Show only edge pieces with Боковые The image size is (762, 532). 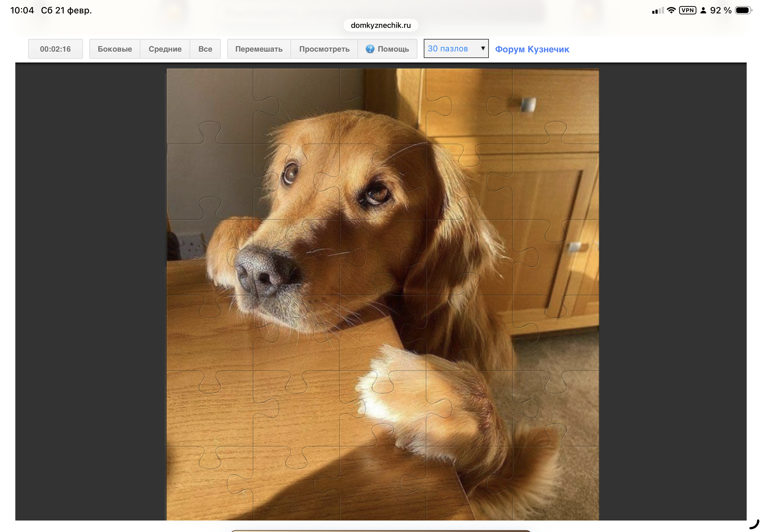point(115,49)
